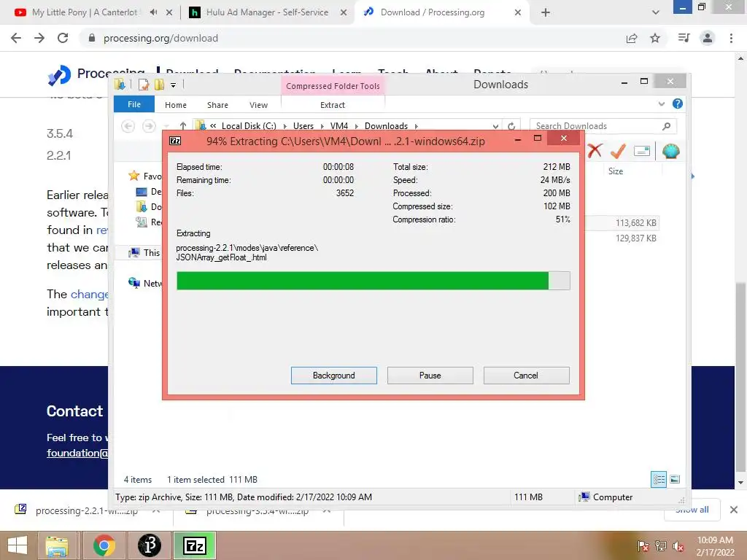Open Chrome media control icon
747x560 pixels.
(684, 38)
